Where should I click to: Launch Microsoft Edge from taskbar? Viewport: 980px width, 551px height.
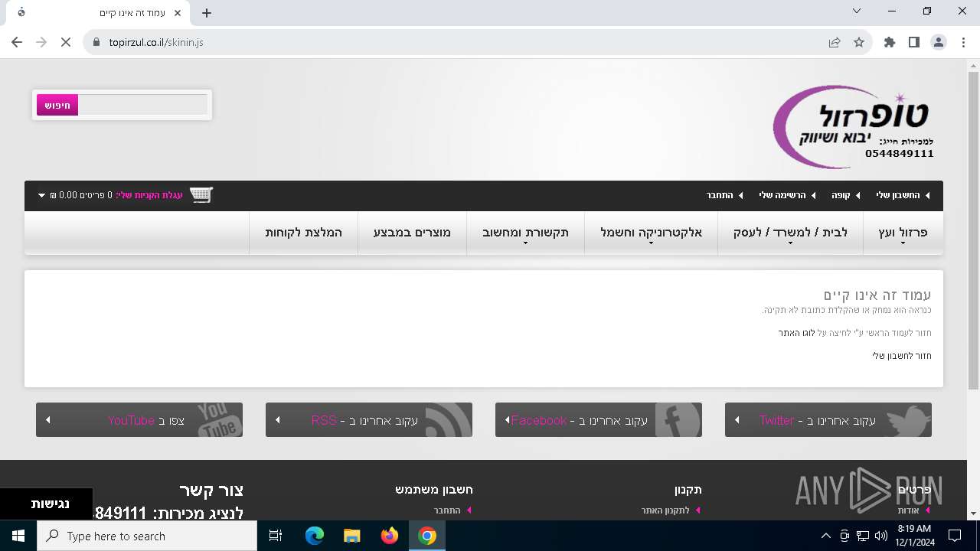coord(315,536)
